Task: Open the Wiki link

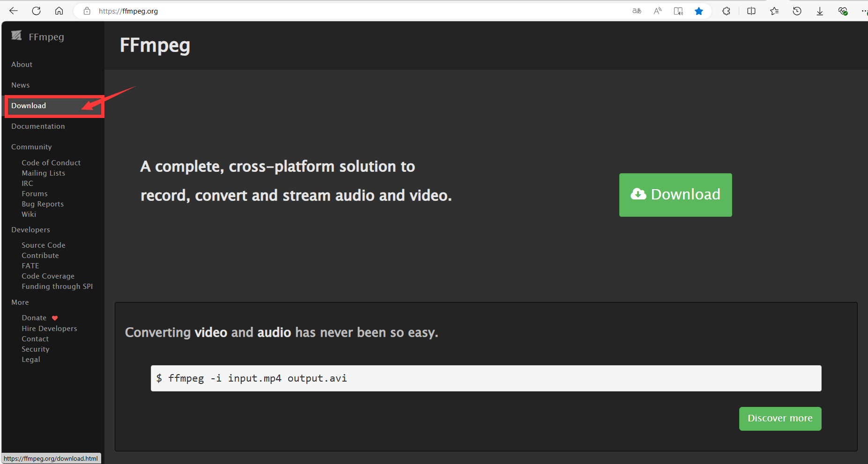Action: 29,214
